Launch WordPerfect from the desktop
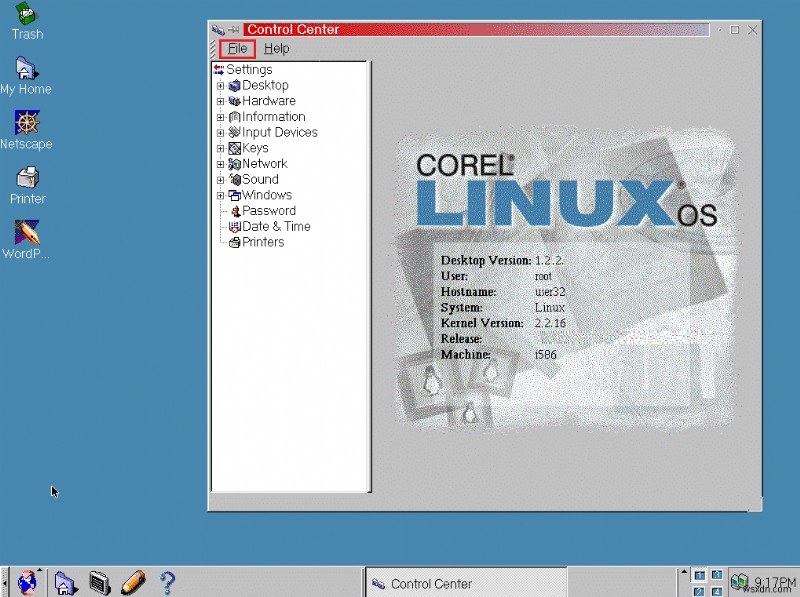The height and width of the screenshot is (597, 800). [x=26, y=240]
